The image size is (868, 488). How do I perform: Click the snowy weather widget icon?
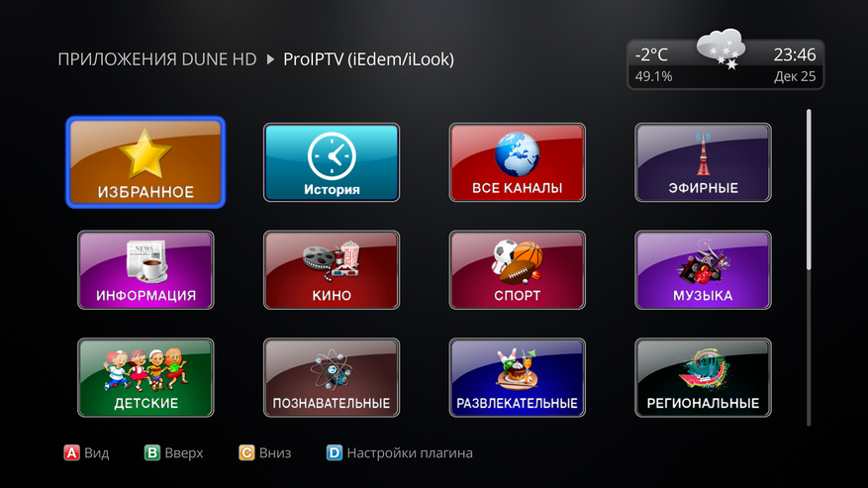coord(721,49)
